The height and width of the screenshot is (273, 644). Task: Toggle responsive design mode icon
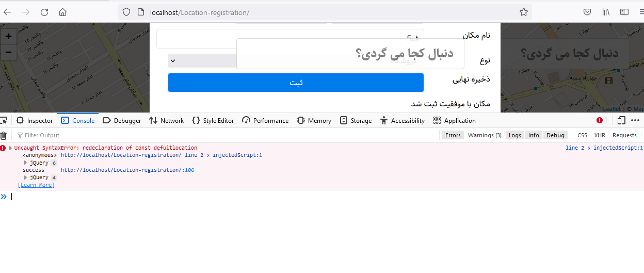621,120
